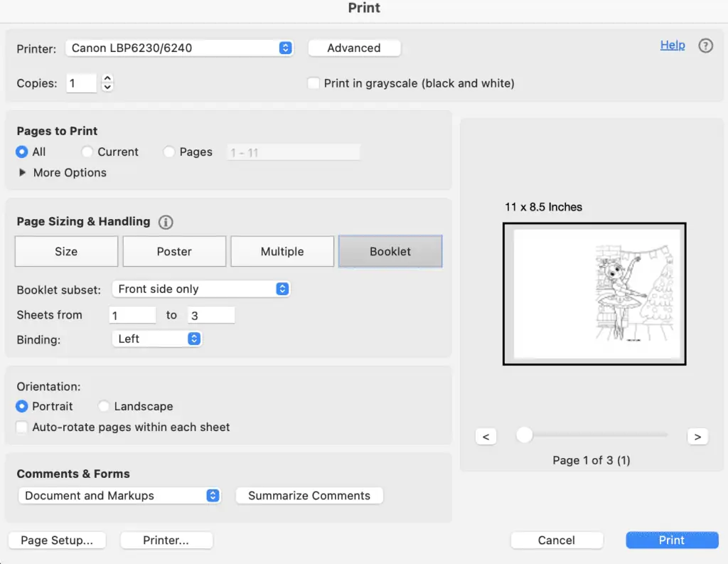Go to previous preview page arrow
Viewport: 728px width, 564px height.
[x=486, y=437]
